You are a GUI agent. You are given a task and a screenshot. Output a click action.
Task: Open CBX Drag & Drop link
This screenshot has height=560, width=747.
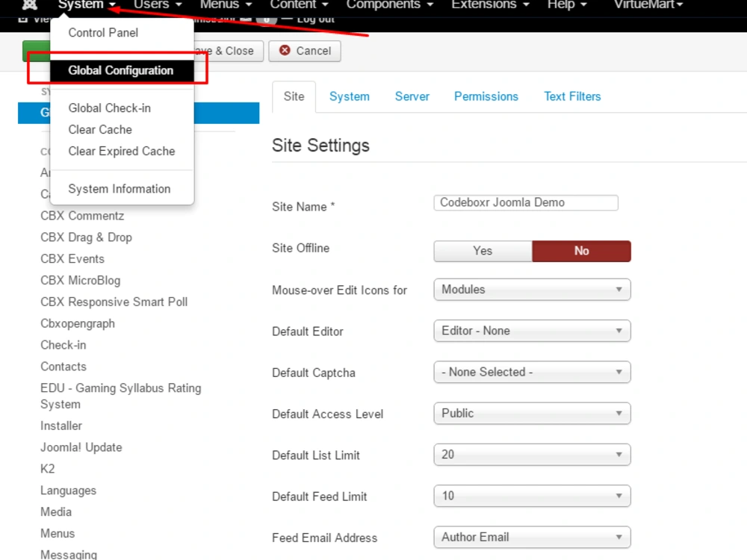coord(86,237)
